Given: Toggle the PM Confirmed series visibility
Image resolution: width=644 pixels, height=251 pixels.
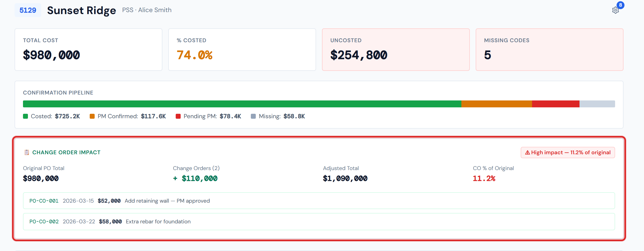Looking at the screenshot, I should [x=131, y=116].
